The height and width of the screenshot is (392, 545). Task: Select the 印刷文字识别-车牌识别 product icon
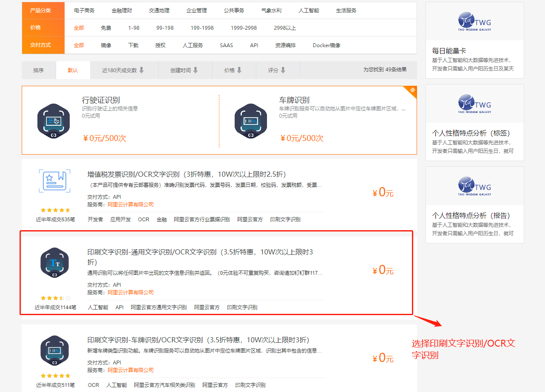pyautogui.click(x=54, y=350)
